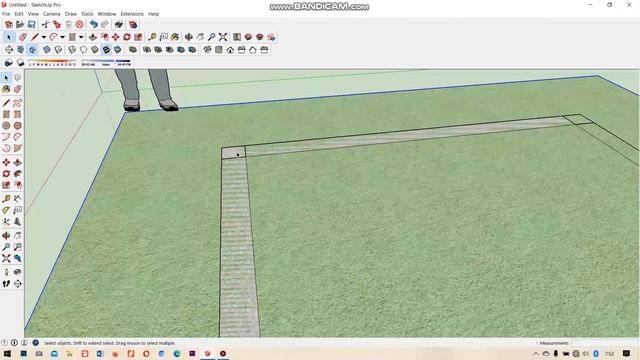Click the Previous view icon in the left toolset
Screen dimensions: 640x360
click(18, 258)
